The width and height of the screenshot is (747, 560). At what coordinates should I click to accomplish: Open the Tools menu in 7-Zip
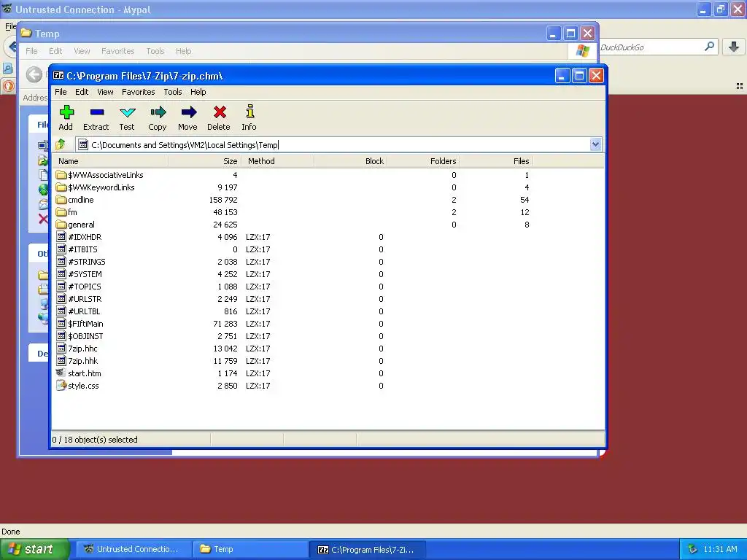click(x=173, y=92)
